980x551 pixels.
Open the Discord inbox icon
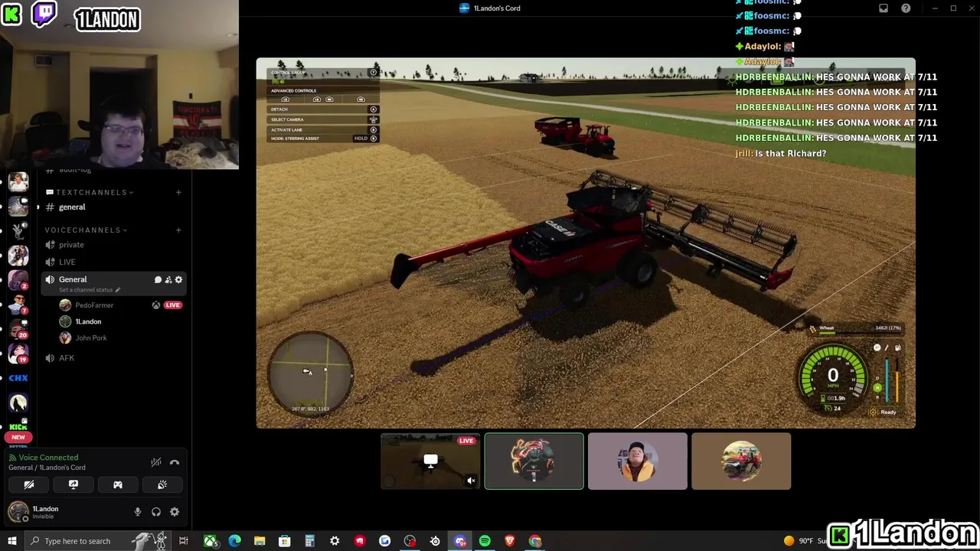pos(884,8)
